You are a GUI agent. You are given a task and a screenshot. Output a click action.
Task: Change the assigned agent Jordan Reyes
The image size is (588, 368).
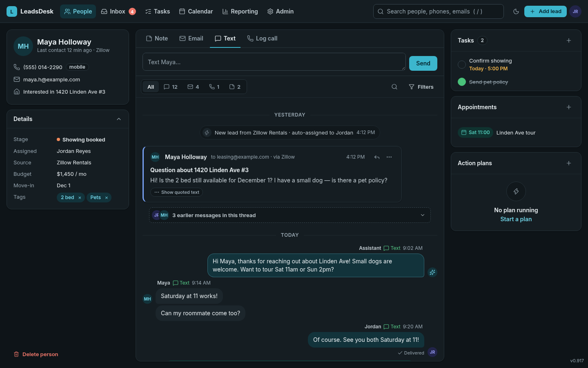[74, 151]
